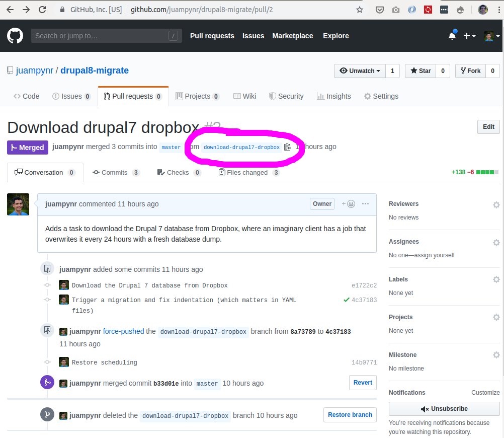Open drupal8-migrate repository link
Viewport: 504px width, 438px height.
tap(95, 70)
